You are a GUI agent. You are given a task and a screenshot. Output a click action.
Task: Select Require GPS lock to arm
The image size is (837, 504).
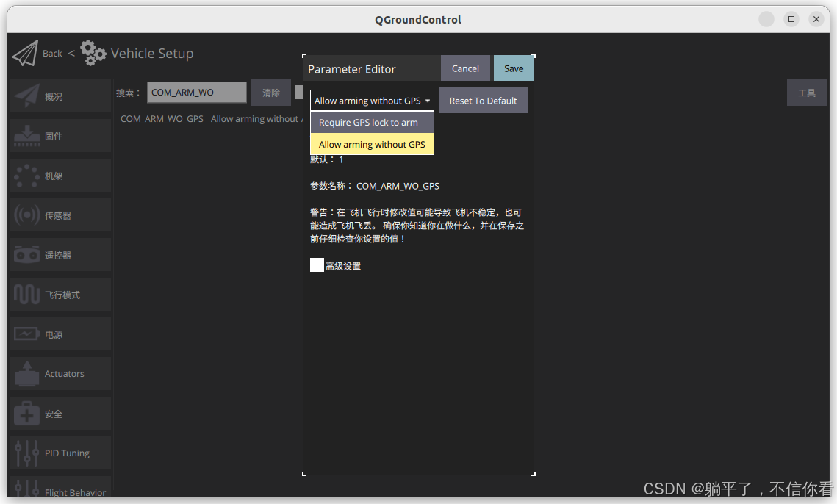[372, 122]
